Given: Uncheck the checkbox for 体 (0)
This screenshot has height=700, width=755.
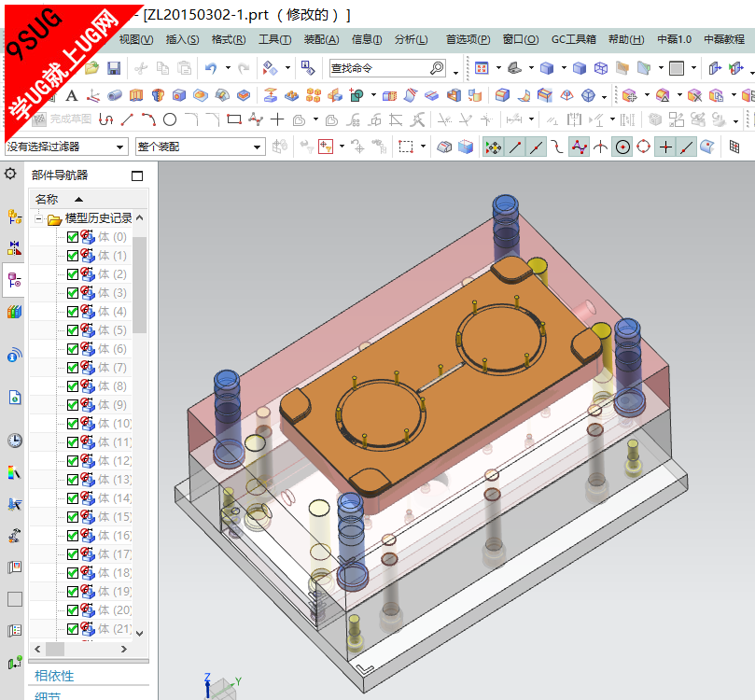Looking at the screenshot, I should point(73,237).
